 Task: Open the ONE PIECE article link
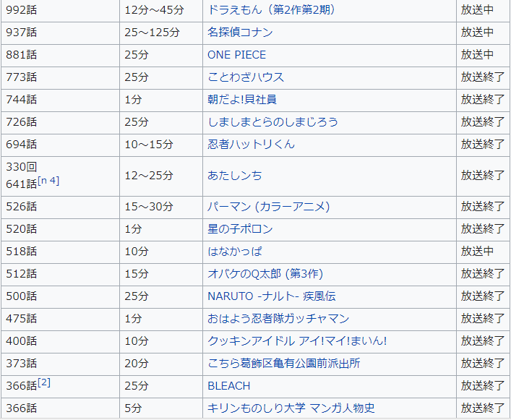pos(236,55)
